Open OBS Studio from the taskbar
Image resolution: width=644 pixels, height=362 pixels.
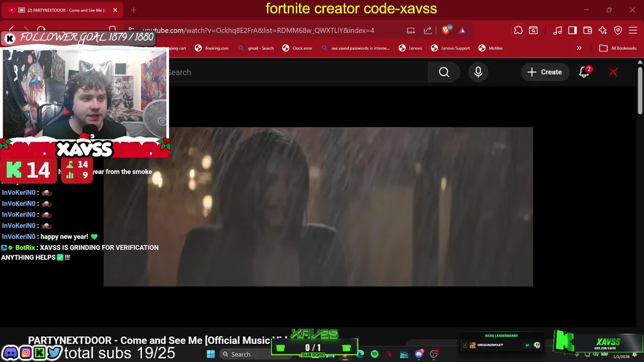pos(434,354)
